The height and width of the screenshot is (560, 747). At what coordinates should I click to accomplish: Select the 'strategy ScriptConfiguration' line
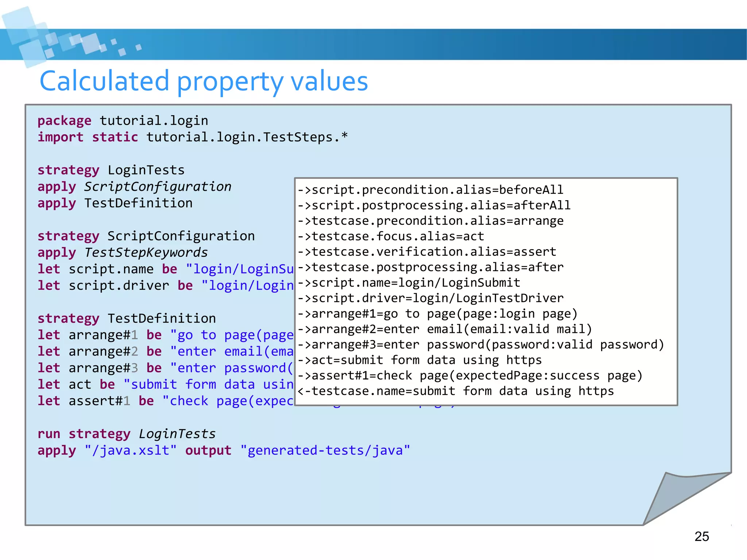pyautogui.click(x=146, y=236)
